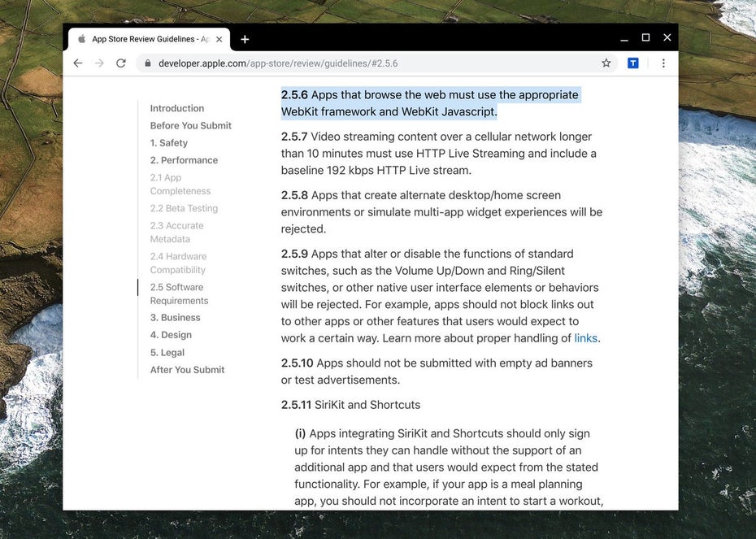Click the browser forward arrow
The image size is (756, 539).
pos(99,63)
